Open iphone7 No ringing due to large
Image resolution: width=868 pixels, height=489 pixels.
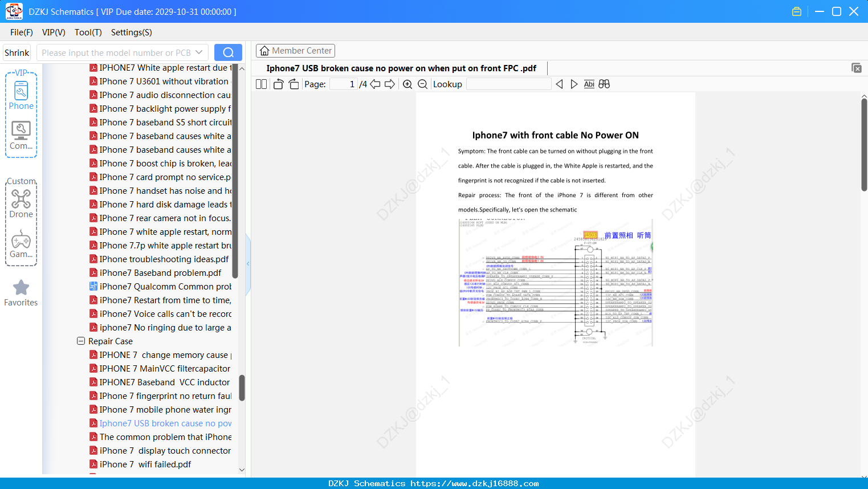click(x=165, y=328)
